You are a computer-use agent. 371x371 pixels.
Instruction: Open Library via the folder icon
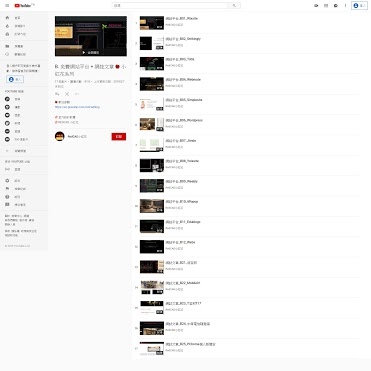pos(7,46)
